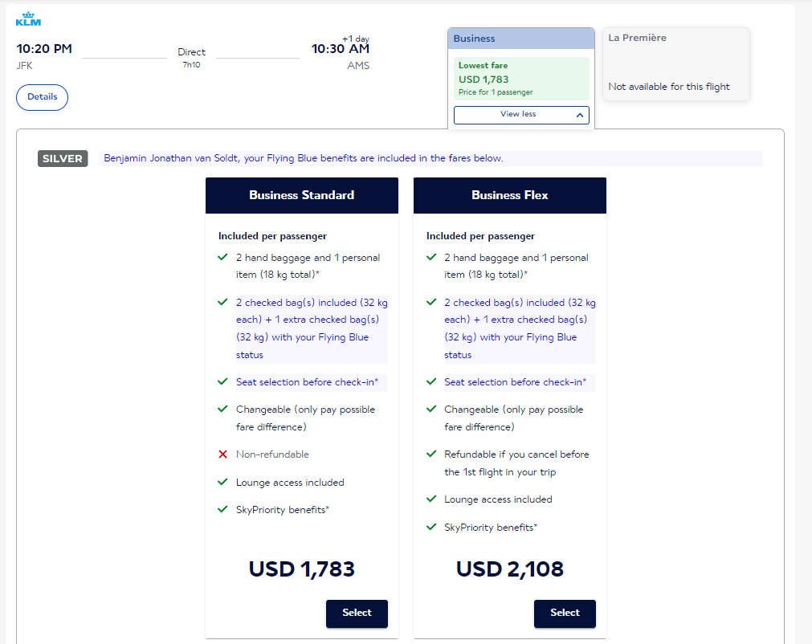This screenshot has height=644, width=812.
Task: Click Business Flex's Changeable checkmark
Action: click(x=430, y=409)
